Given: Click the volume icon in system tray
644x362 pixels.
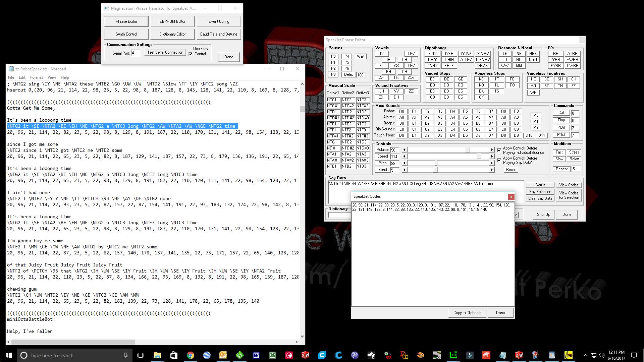Looking at the screenshot, I should click(x=601, y=355).
